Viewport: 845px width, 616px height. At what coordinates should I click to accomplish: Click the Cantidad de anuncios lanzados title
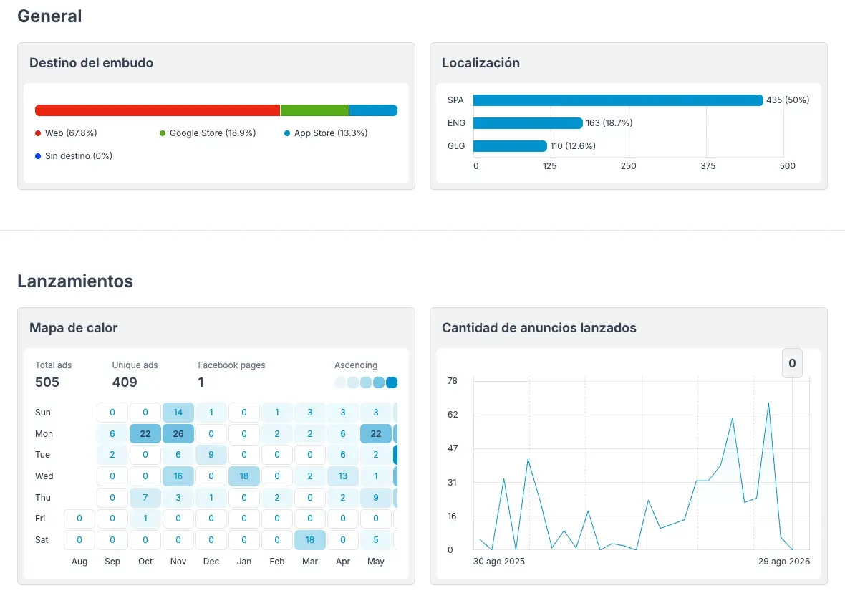click(x=539, y=328)
